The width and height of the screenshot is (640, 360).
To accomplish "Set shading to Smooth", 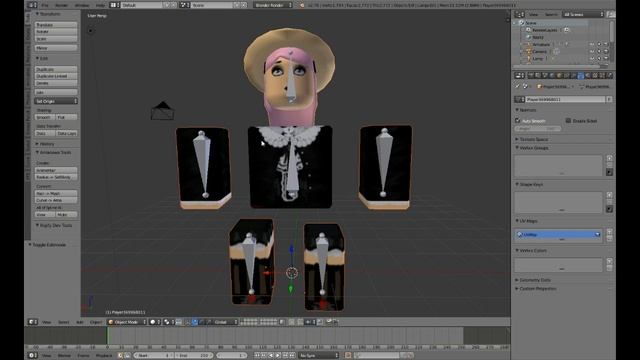I will point(45,118).
